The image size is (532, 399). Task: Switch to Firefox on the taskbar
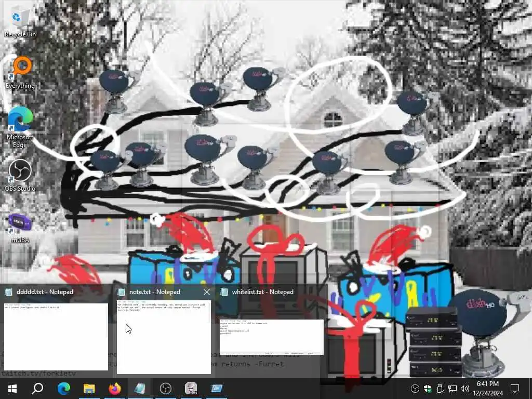click(115, 389)
